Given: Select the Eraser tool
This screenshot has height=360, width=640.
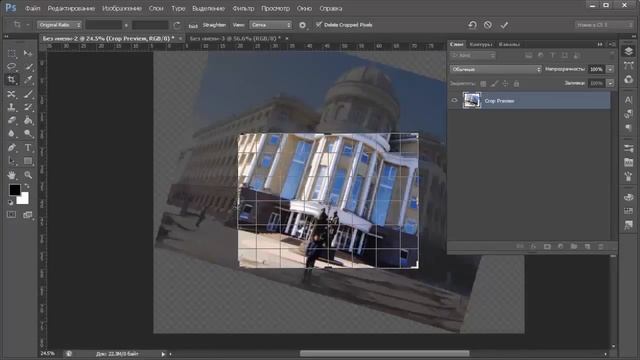Looking at the screenshot, I should click(x=11, y=120).
